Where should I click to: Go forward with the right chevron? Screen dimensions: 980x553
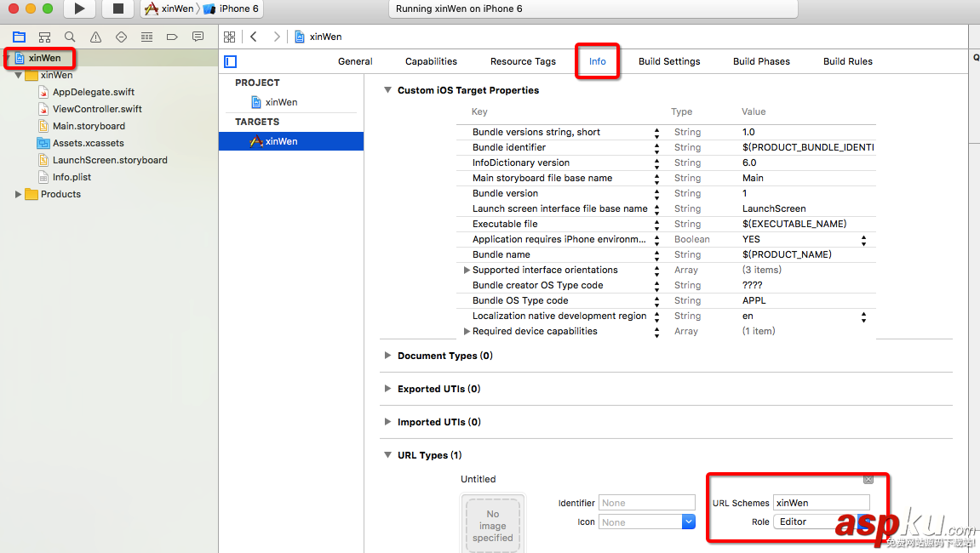click(276, 37)
